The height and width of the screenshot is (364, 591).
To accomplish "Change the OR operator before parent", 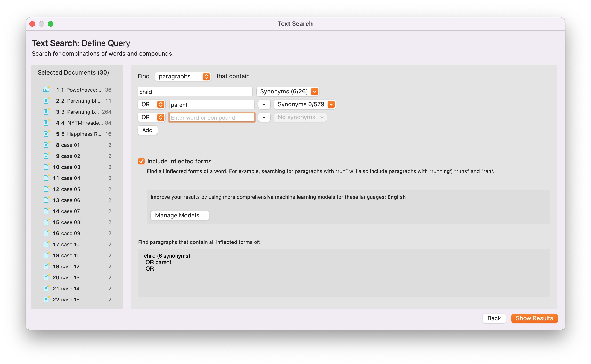I will tap(151, 104).
